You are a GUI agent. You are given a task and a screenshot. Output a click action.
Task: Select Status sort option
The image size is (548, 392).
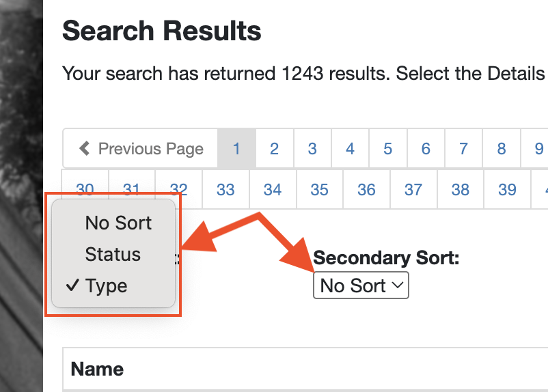(x=113, y=254)
